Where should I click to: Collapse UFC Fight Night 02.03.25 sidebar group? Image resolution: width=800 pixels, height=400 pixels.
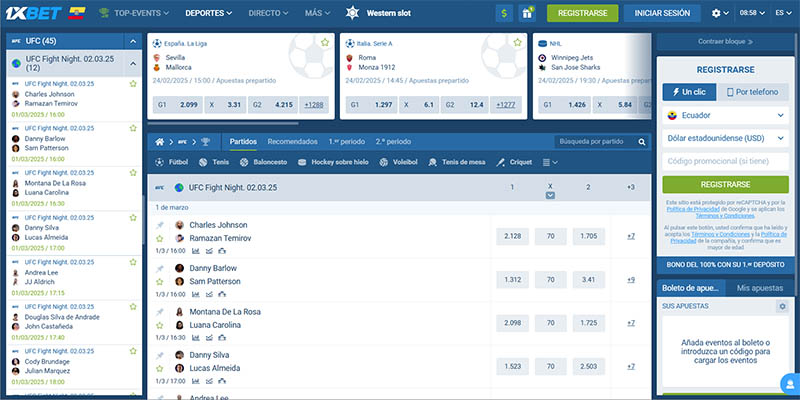[x=133, y=64]
